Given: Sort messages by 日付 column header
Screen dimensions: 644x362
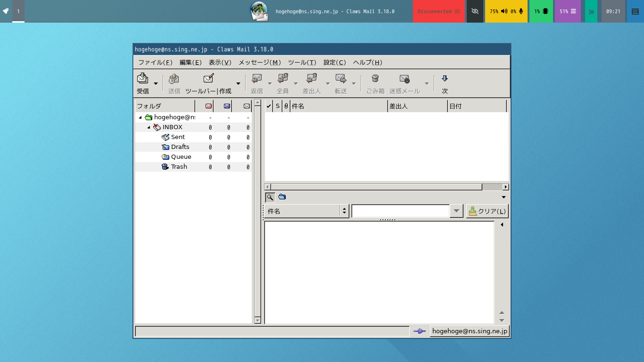Looking at the screenshot, I should [477, 106].
